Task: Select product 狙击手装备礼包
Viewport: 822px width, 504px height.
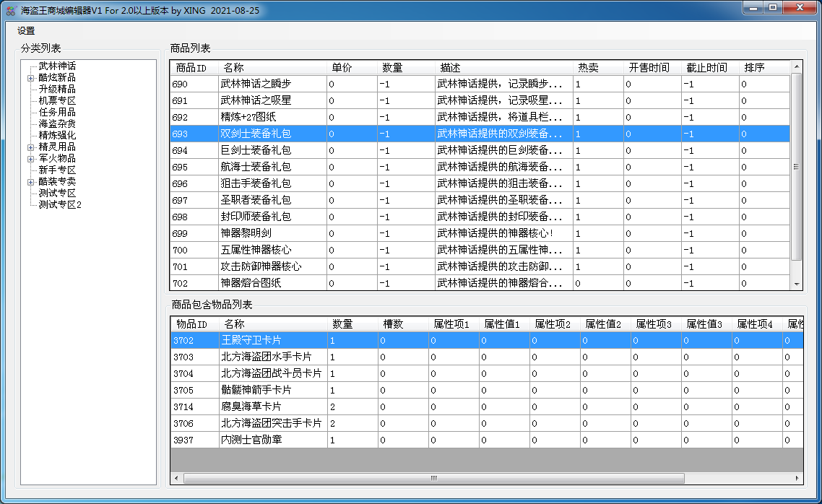Action: [x=480, y=184]
